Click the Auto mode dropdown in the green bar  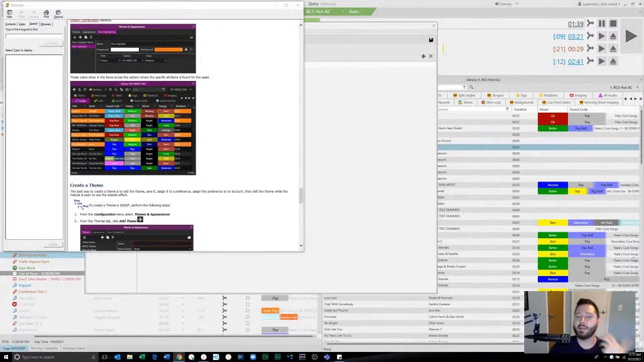(356, 12)
